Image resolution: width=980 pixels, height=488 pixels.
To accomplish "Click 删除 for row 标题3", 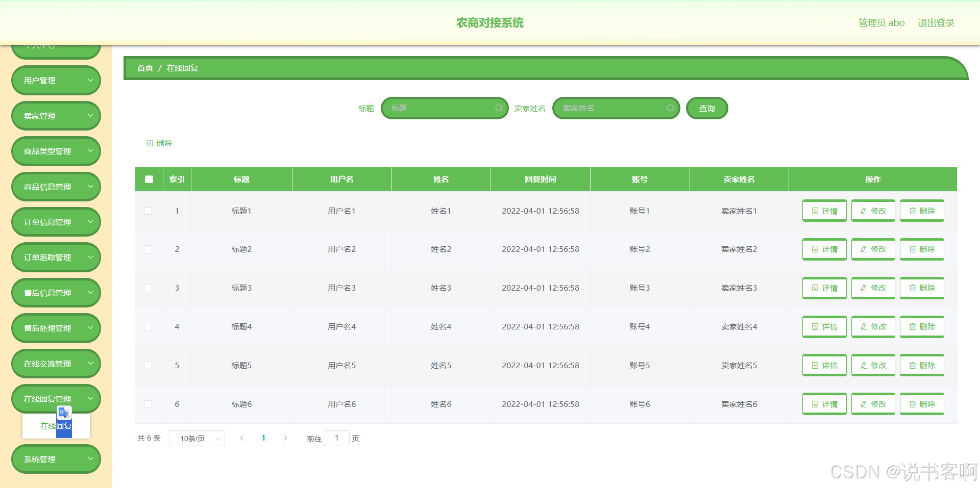I will [x=922, y=288].
